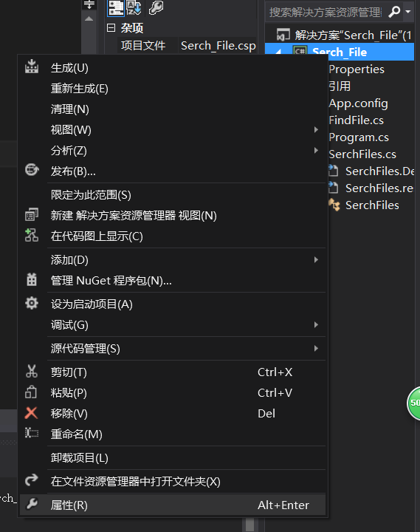Click the search magnifier in Solution Explorer
The image size is (420, 532).
point(394,12)
